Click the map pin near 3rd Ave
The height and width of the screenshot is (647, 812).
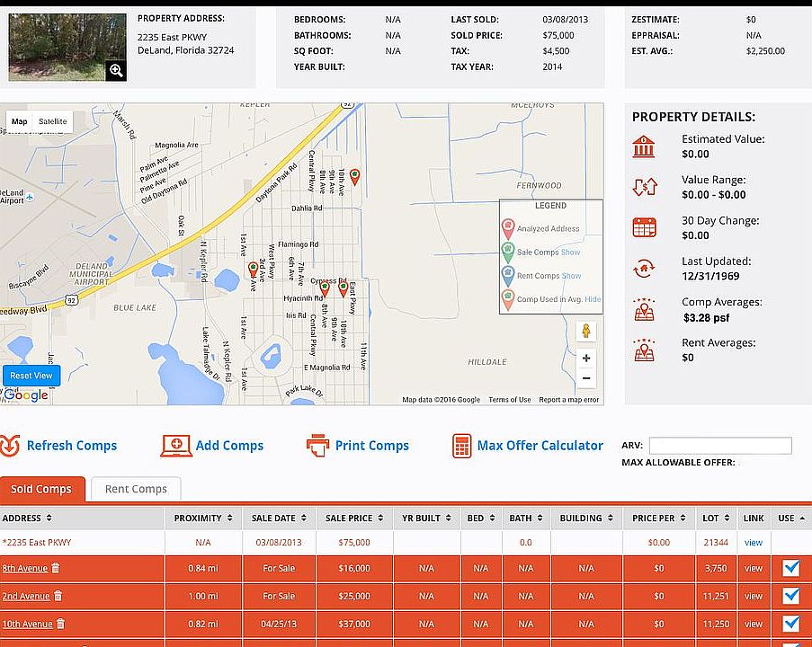point(254,270)
